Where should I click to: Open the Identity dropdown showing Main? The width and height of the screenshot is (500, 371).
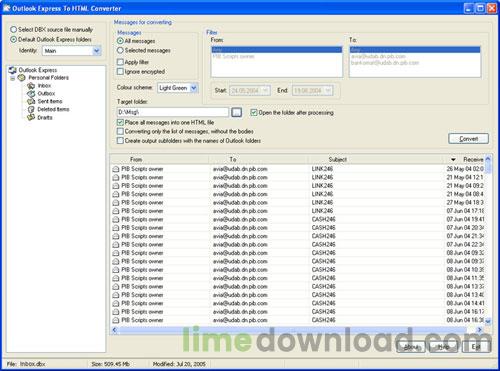tap(96, 51)
